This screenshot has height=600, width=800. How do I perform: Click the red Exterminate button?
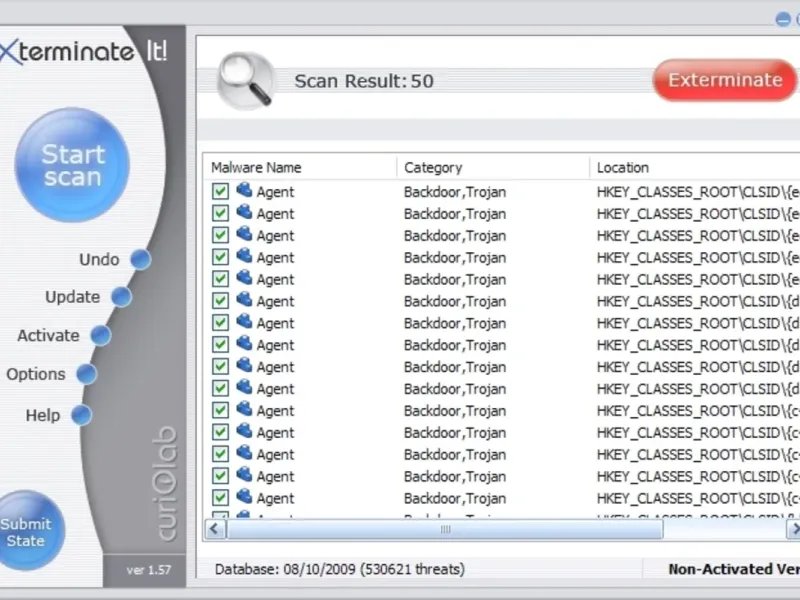725,80
